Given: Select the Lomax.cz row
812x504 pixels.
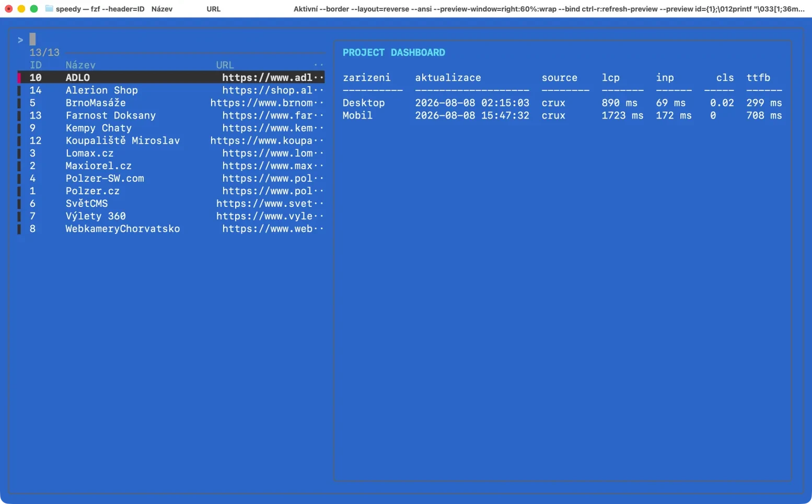Looking at the screenshot, I should 171,153.
